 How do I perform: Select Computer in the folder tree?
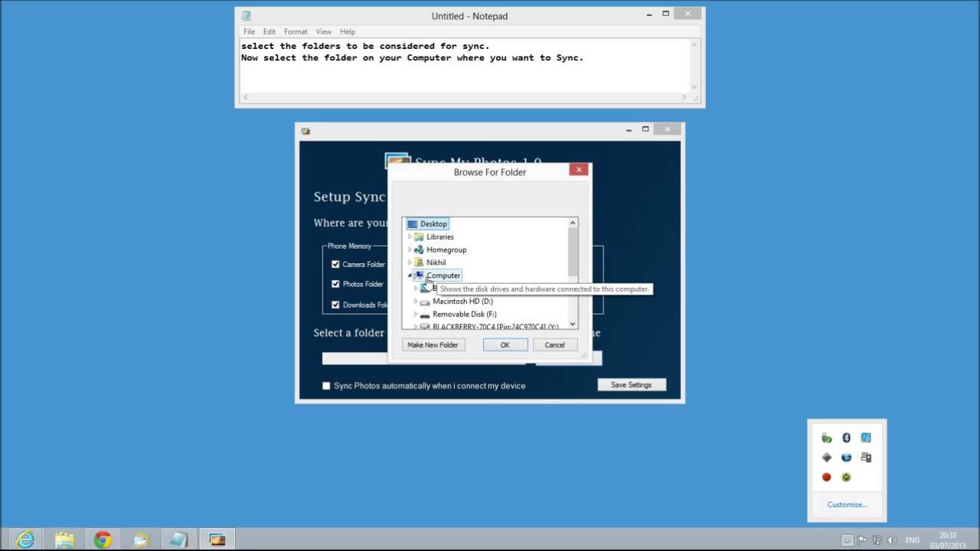443,275
